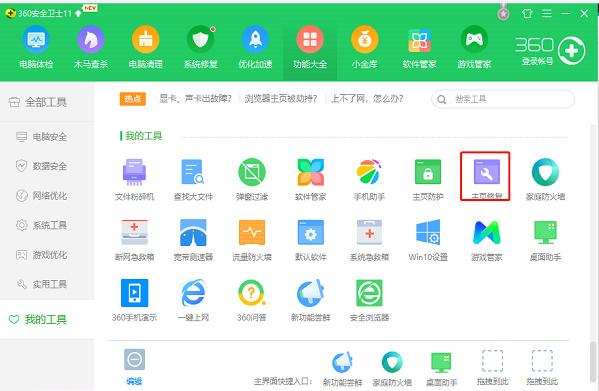This screenshot has height=391, width=599.
Task: Launch 流量防火墙 tool
Action: 252,240
